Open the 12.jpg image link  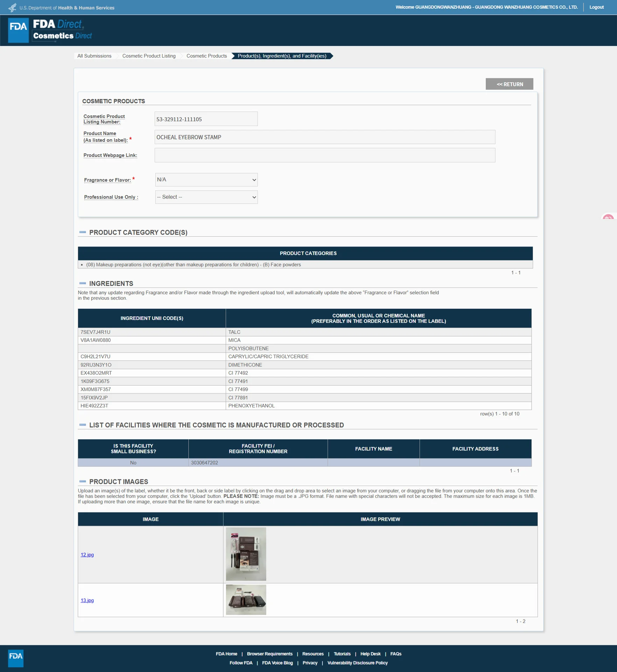(x=87, y=555)
